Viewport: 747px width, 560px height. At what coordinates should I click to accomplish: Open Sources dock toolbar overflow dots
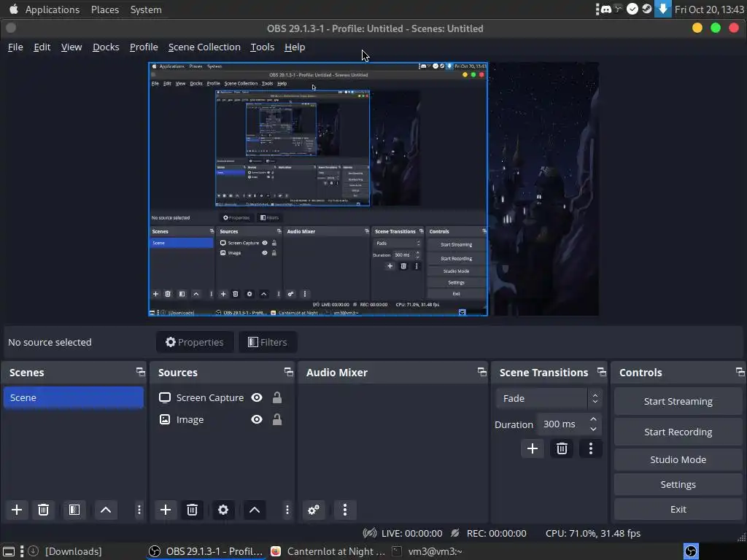click(287, 510)
